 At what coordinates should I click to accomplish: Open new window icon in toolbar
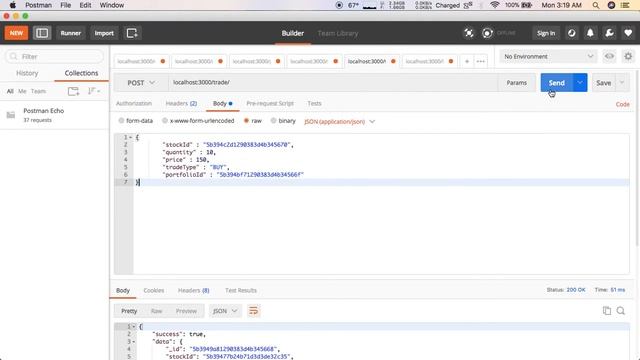tap(132, 33)
